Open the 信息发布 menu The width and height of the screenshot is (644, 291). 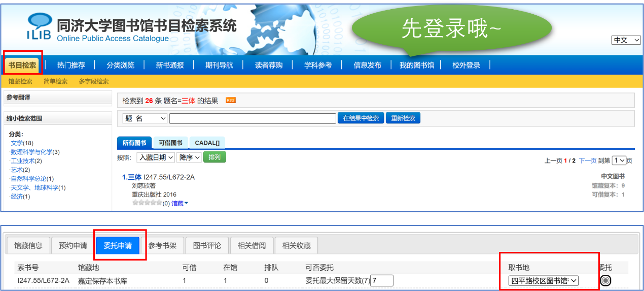click(367, 65)
